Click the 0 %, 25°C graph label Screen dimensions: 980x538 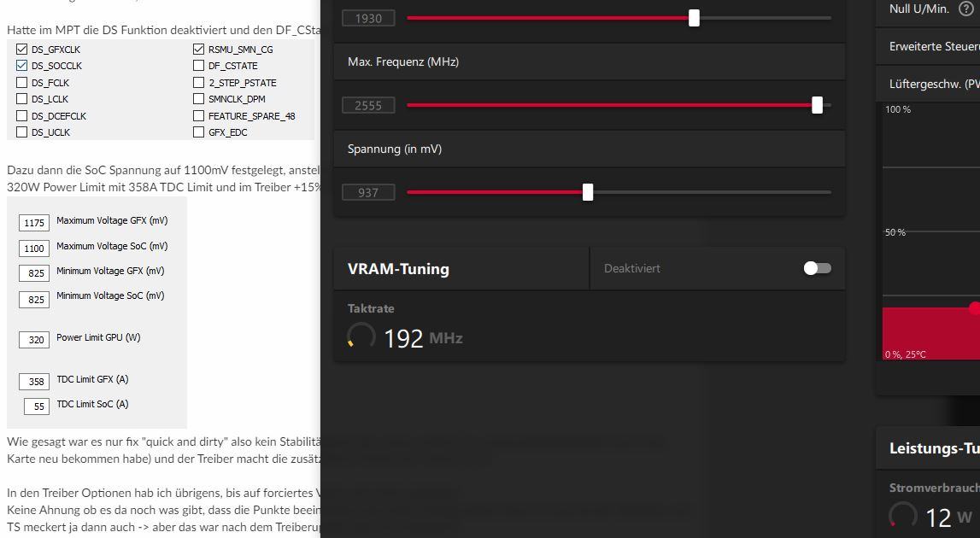coord(906,354)
